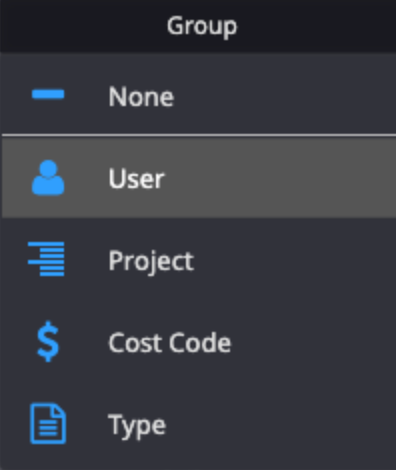Click the Cost Code text label
This screenshot has width=396, height=470.
170,342
